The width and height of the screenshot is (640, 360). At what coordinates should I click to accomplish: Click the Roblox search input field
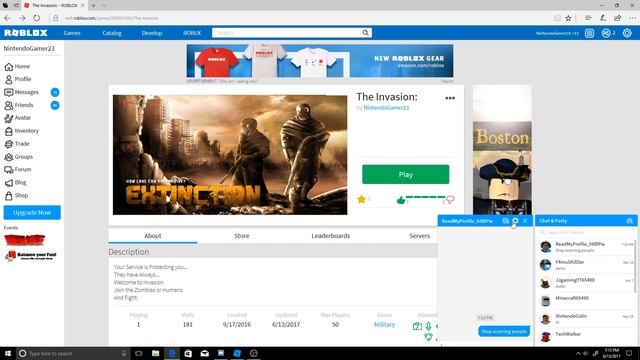[x=287, y=33]
